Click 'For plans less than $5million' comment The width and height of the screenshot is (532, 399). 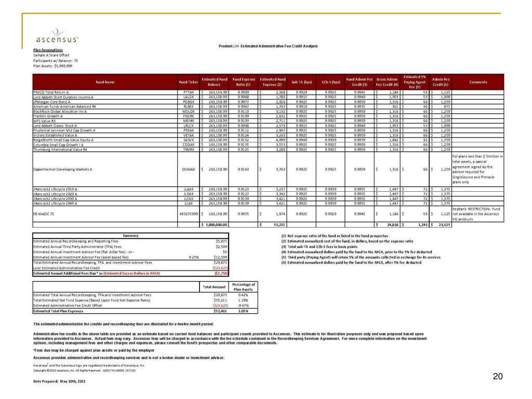(478, 169)
